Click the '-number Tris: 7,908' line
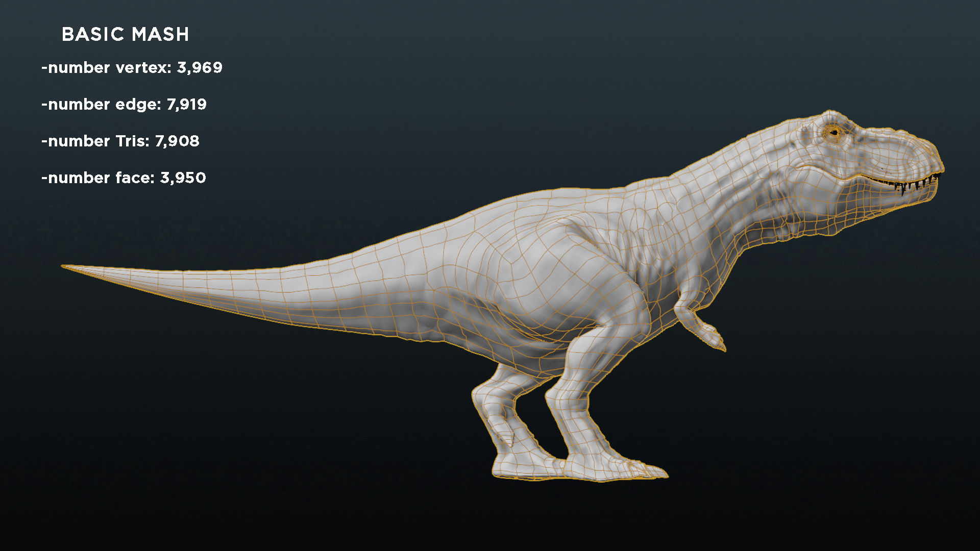The image size is (980, 551). coord(120,141)
